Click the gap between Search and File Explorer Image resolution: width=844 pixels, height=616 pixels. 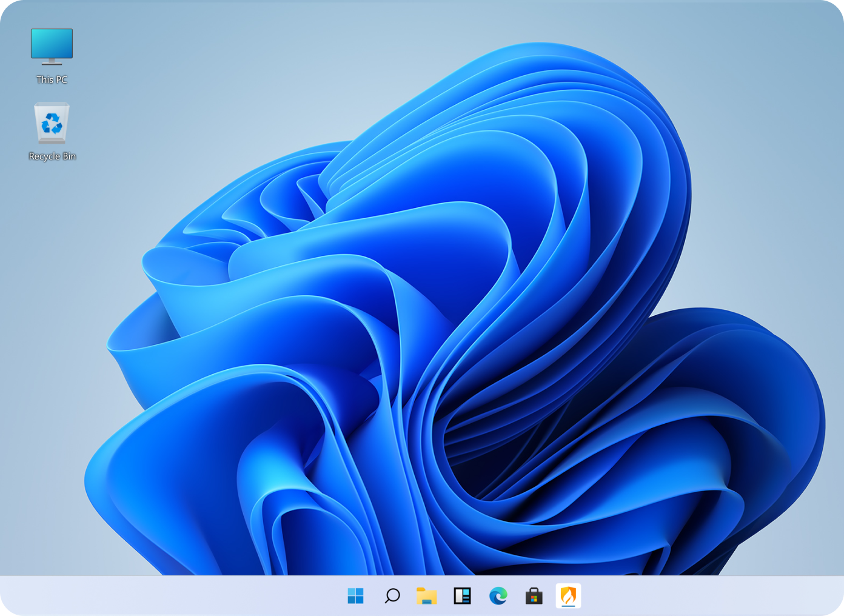point(409,596)
